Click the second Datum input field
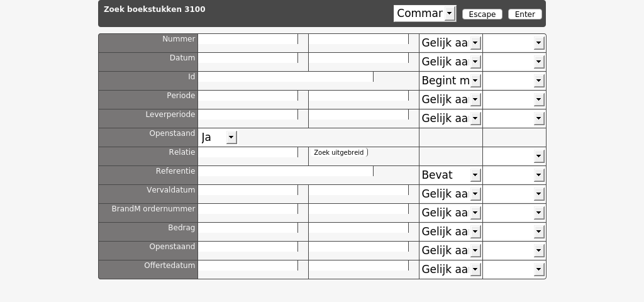The height and width of the screenshot is (302, 644). tap(359, 58)
